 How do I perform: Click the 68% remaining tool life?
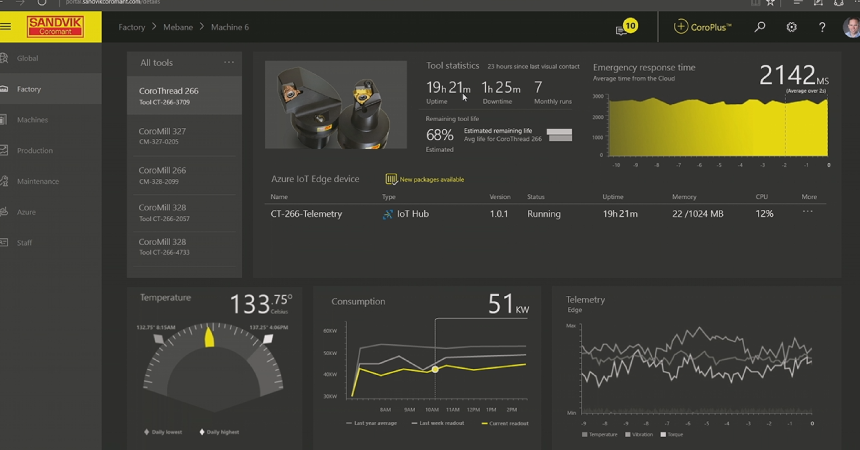coord(440,134)
